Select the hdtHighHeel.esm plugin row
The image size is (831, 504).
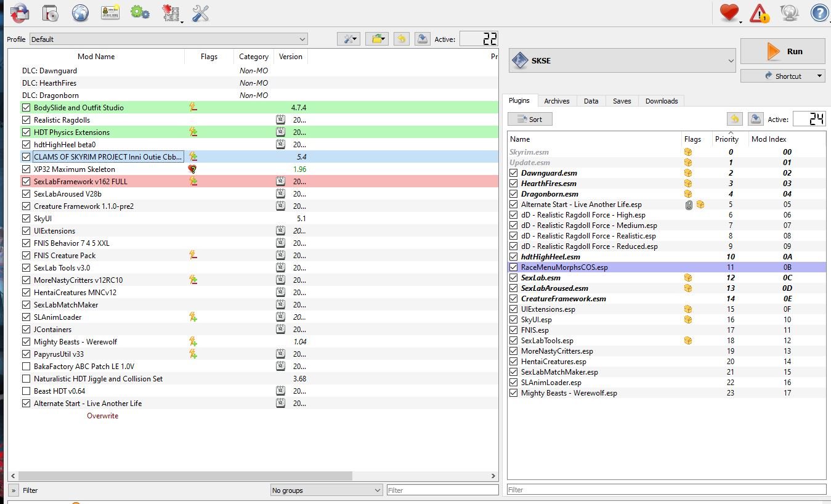[x=667, y=257]
